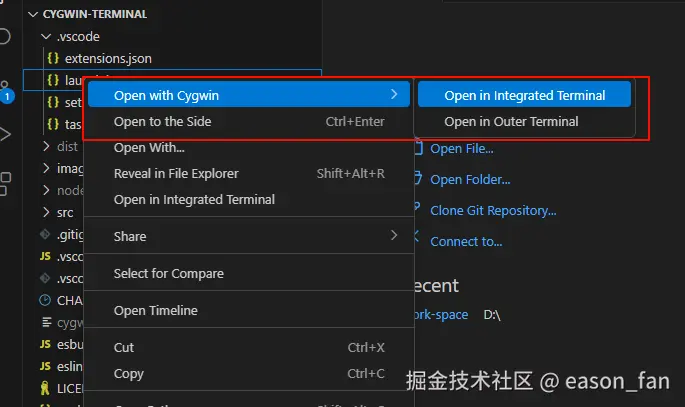Open the Search view in activity bar
Viewport: 685px width, 407px height.
[6, 37]
